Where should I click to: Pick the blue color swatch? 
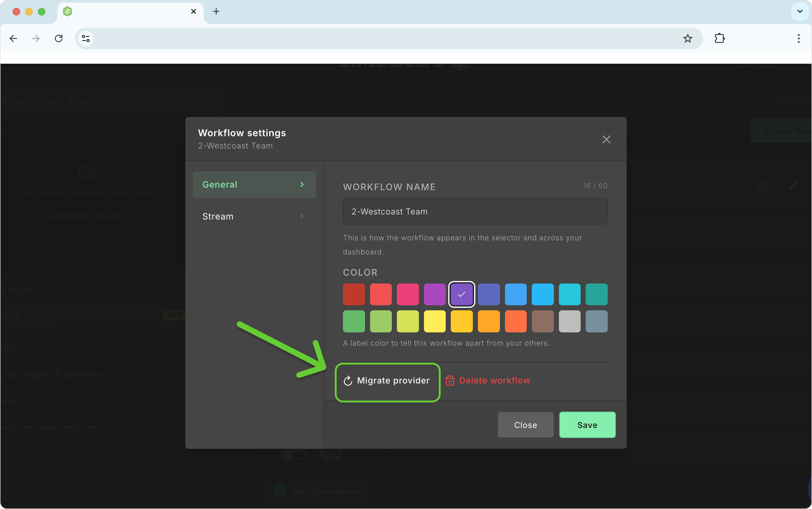(x=516, y=294)
